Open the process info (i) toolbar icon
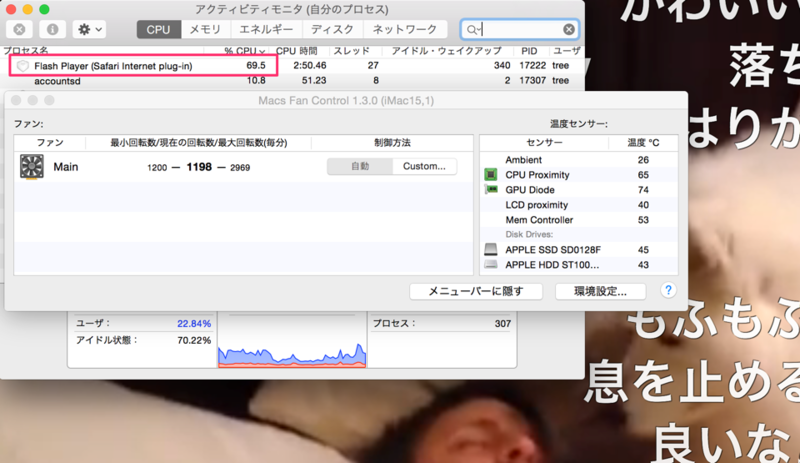Viewport: 800px width, 463px height. tap(52, 30)
